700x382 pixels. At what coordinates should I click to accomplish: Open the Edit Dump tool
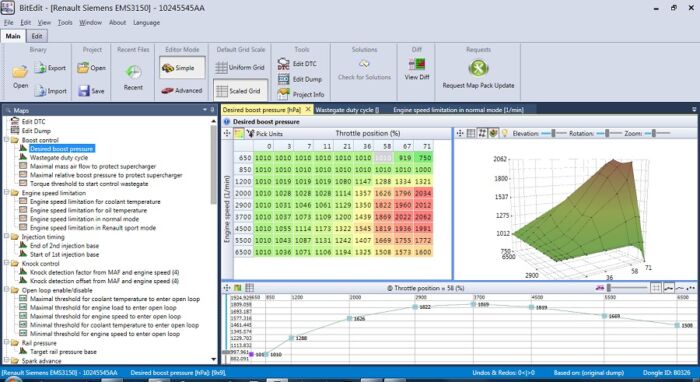283,79
